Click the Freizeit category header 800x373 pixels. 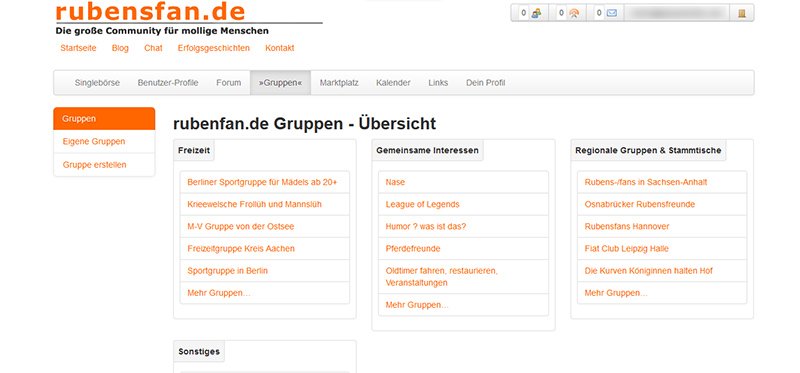tap(194, 150)
